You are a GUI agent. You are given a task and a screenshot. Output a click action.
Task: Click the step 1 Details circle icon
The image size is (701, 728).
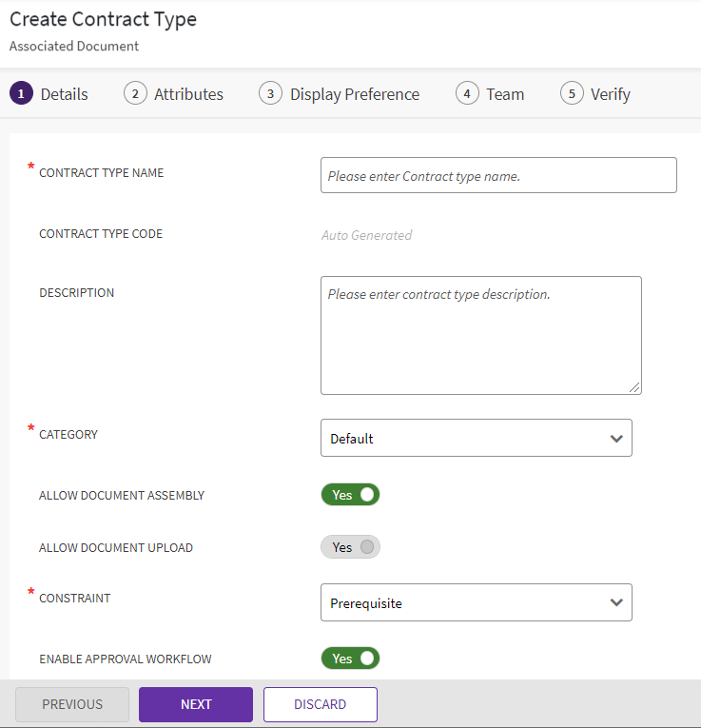click(21, 93)
